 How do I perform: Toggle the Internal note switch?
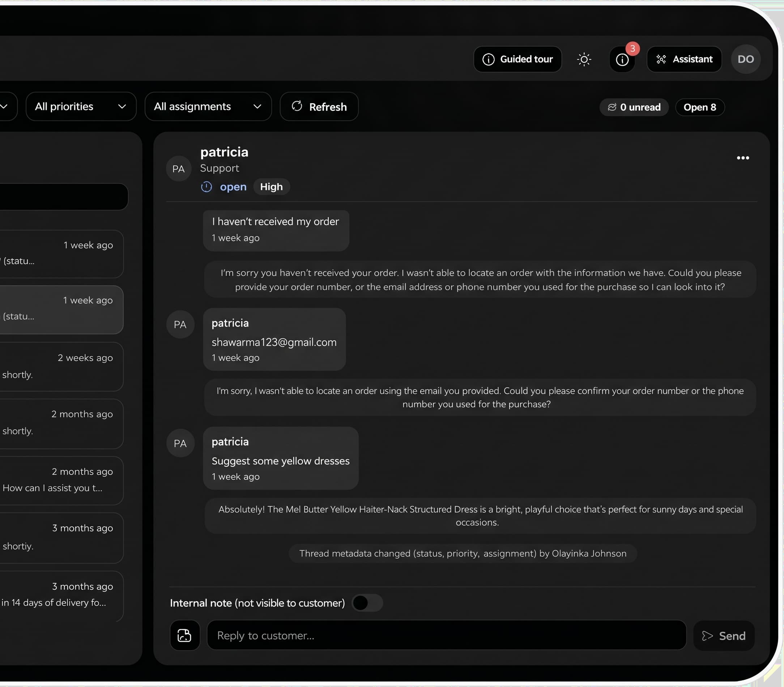[367, 603]
